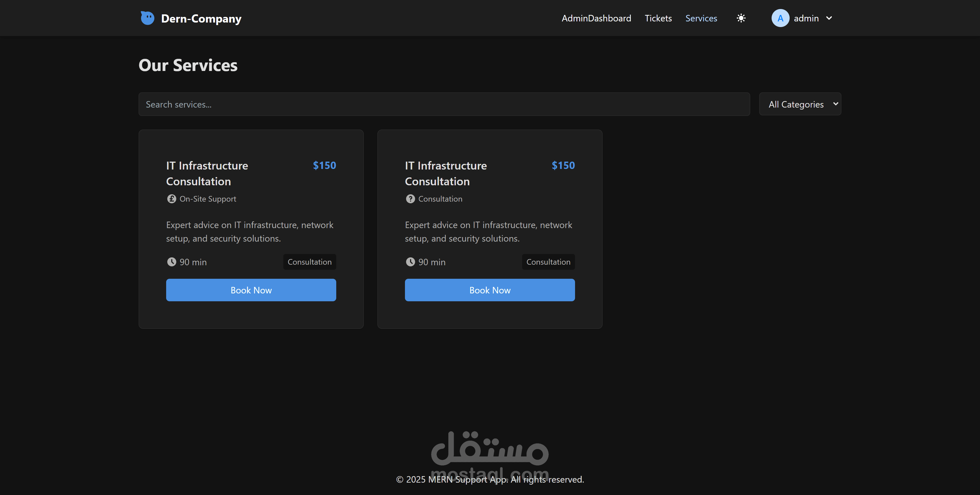Click clock icon on second card
This screenshot has height=495, width=980.
coord(410,262)
